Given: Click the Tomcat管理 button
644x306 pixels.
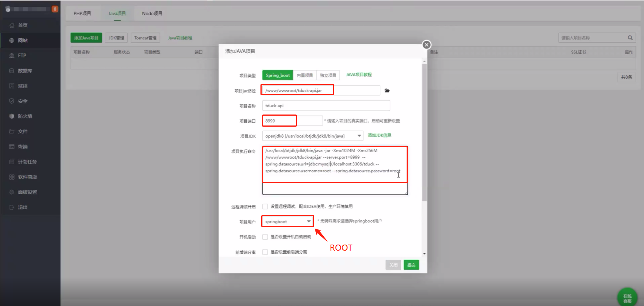Looking at the screenshot, I should [x=145, y=38].
